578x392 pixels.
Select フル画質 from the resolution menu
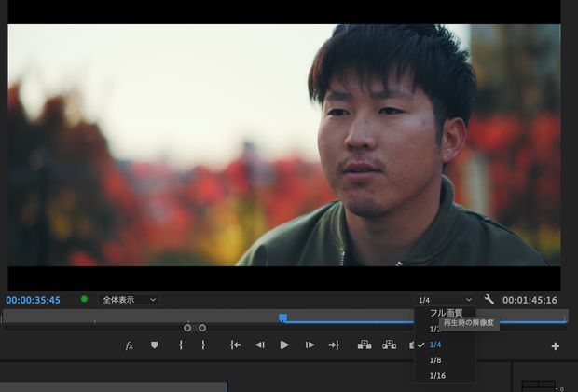(446, 313)
